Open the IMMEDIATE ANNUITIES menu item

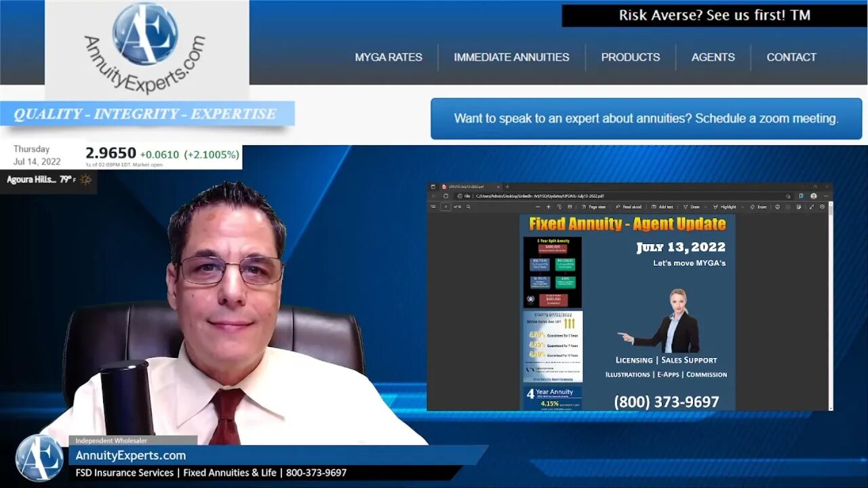(x=511, y=57)
